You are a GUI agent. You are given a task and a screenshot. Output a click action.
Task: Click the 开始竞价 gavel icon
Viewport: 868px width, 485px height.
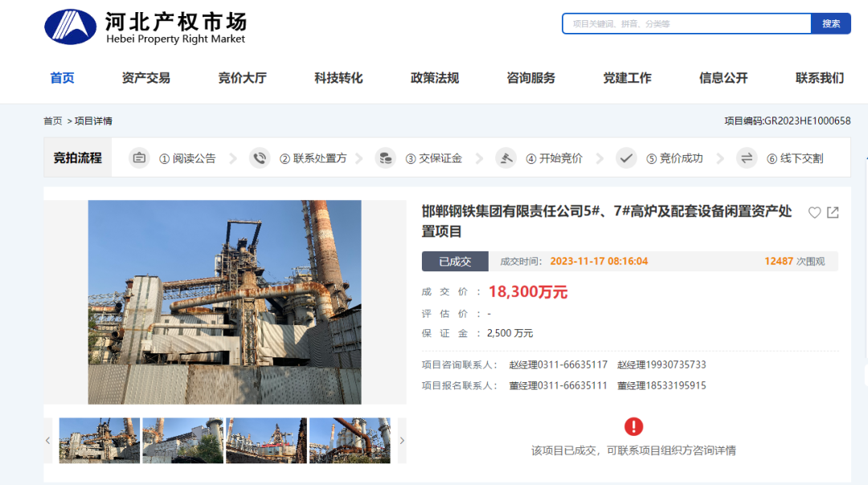pyautogui.click(x=506, y=158)
